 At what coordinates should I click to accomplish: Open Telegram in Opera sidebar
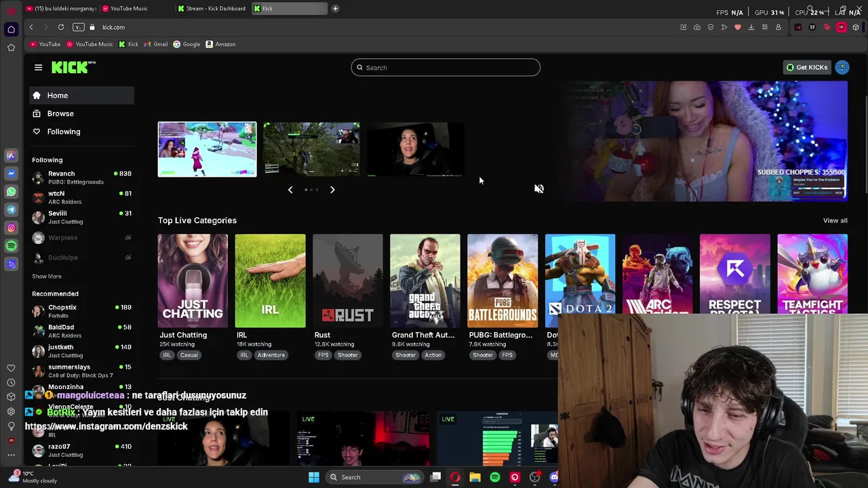coord(11,210)
